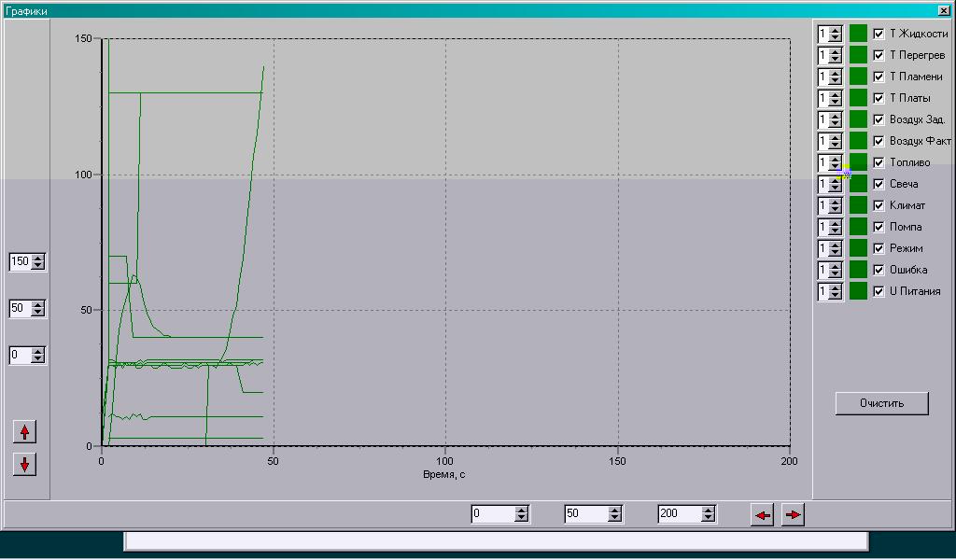Click the red up arrow button
The height and width of the screenshot is (560, 956).
24,431
